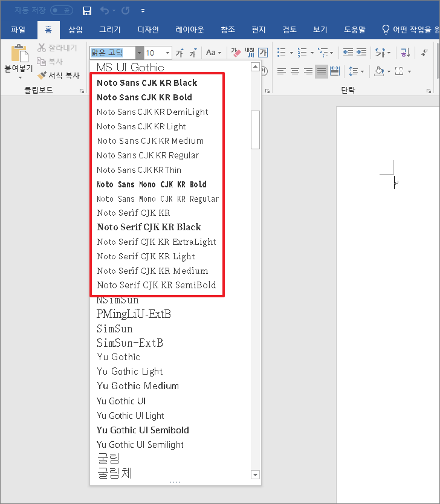Switch to the 편지 tab

coord(259,30)
